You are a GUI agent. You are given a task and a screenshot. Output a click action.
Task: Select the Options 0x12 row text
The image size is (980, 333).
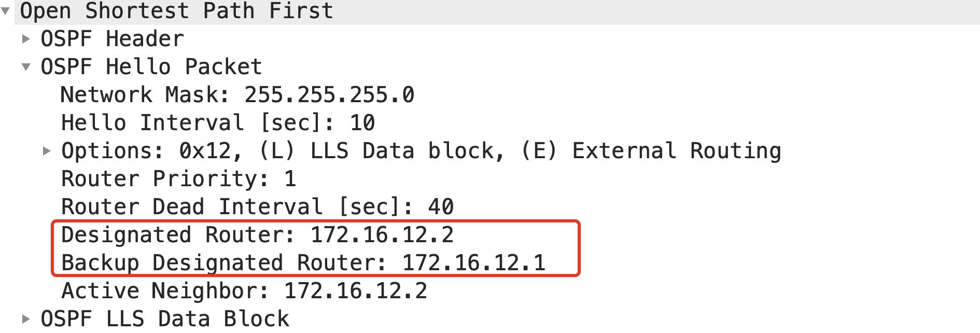(x=421, y=151)
